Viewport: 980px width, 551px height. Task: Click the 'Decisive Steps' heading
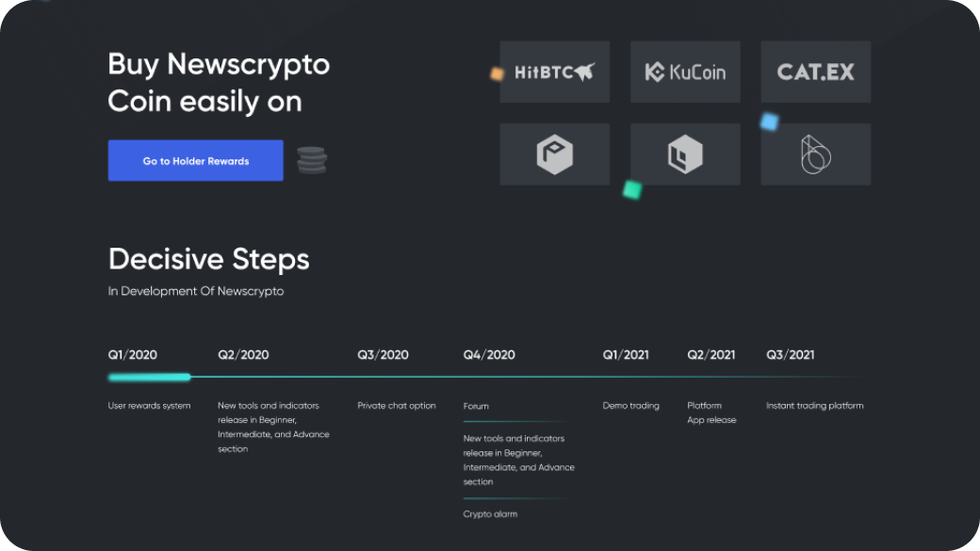[x=209, y=259]
